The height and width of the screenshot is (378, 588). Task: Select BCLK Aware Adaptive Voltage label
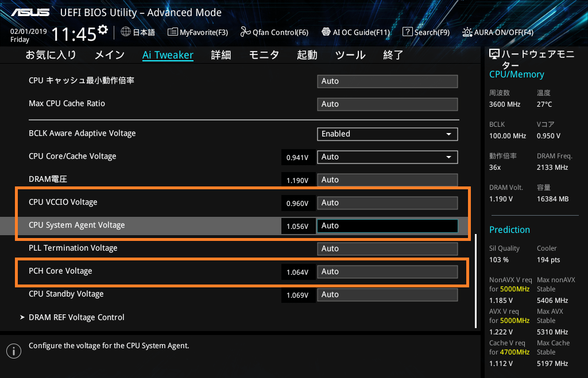(x=82, y=134)
